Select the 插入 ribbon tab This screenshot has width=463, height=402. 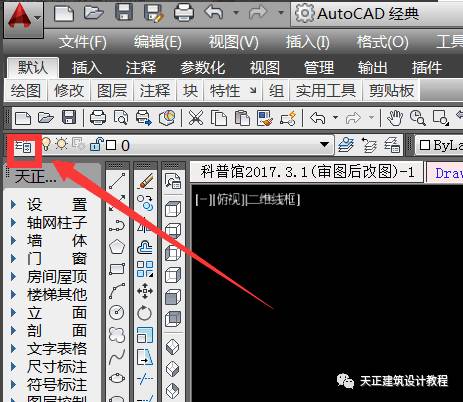tap(87, 68)
